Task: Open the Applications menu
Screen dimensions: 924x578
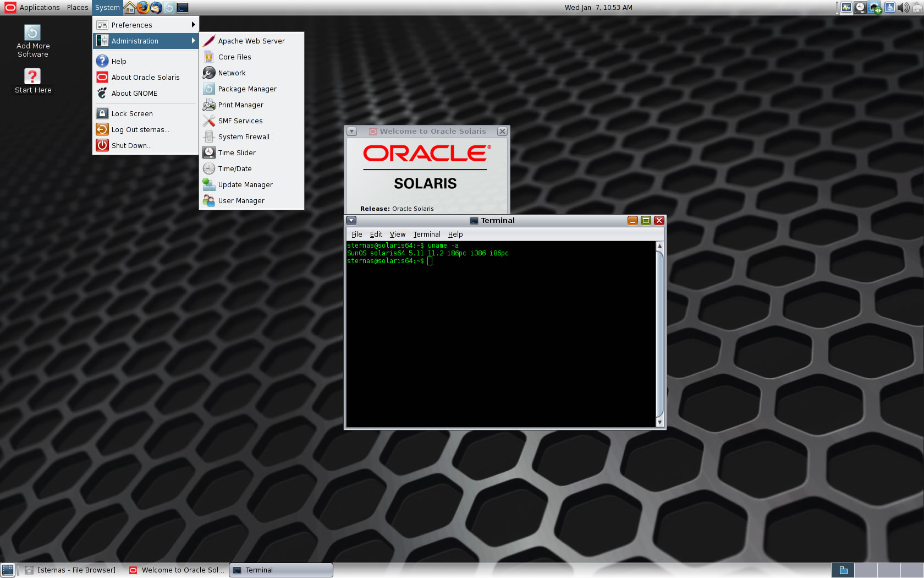Action: [32, 8]
